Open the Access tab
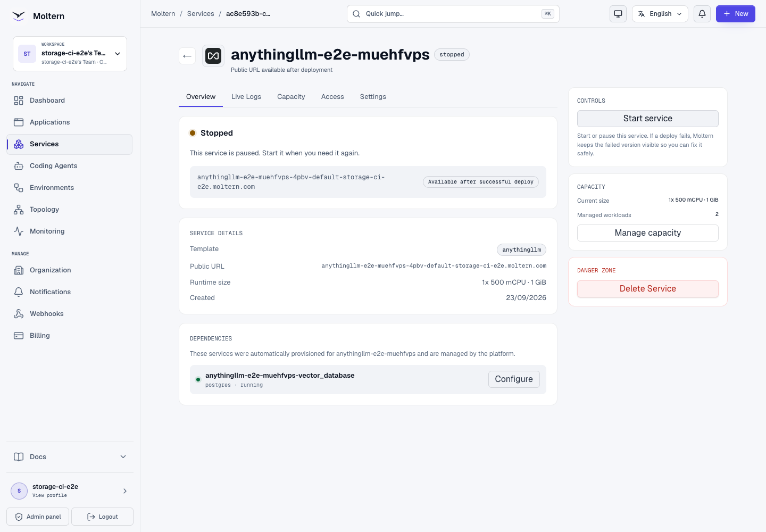The image size is (766, 532). [x=332, y=97]
